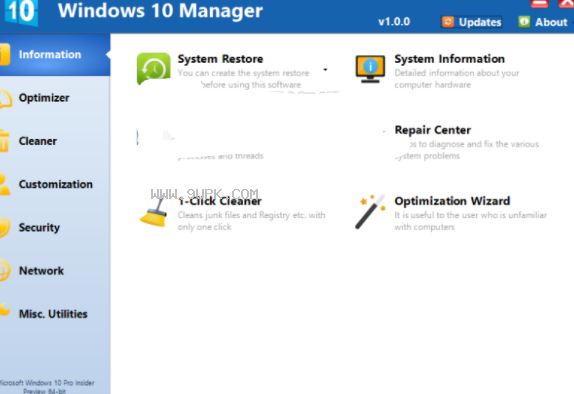Click the Information sidebar icon
The height and width of the screenshot is (394, 574).
pos(5,55)
